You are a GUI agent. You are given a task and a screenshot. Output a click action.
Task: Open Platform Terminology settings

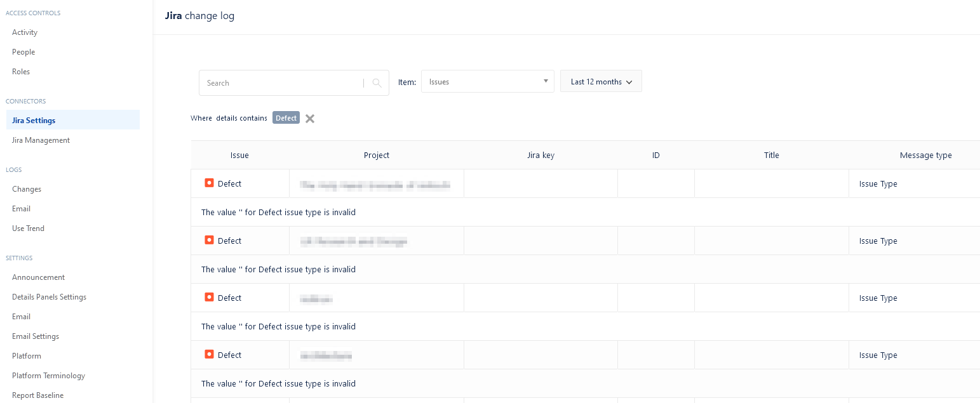[x=48, y=375]
